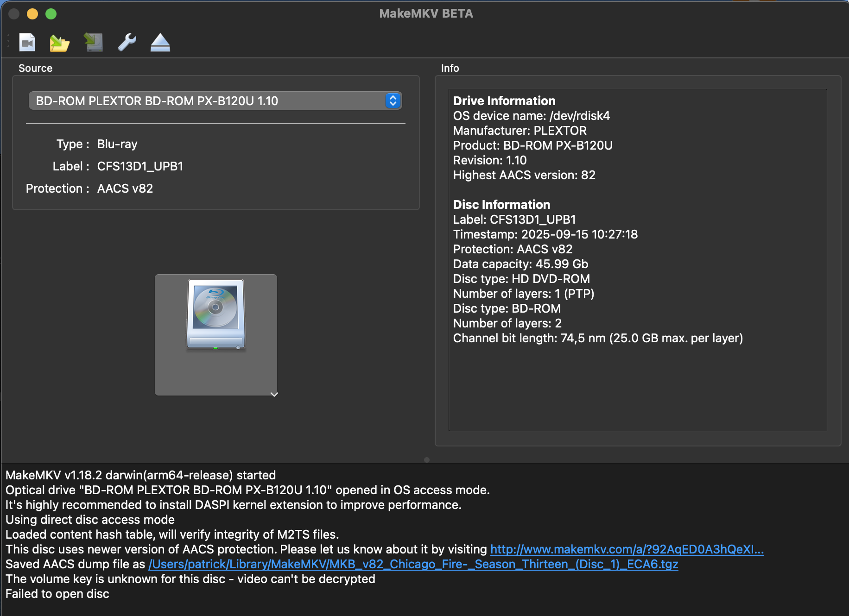849x616 pixels.
Task: Click the Disc Information heading in Info
Action: (501, 205)
